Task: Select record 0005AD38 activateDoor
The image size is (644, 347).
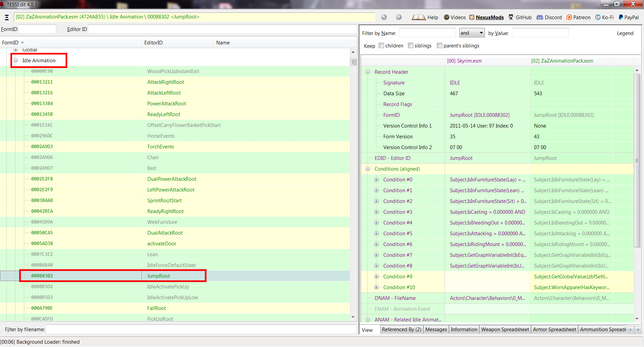Action: coord(175,244)
